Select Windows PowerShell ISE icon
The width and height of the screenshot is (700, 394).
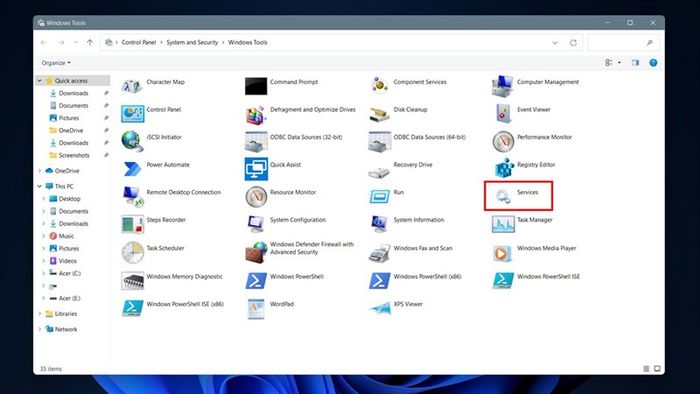pyautogui.click(x=503, y=280)
